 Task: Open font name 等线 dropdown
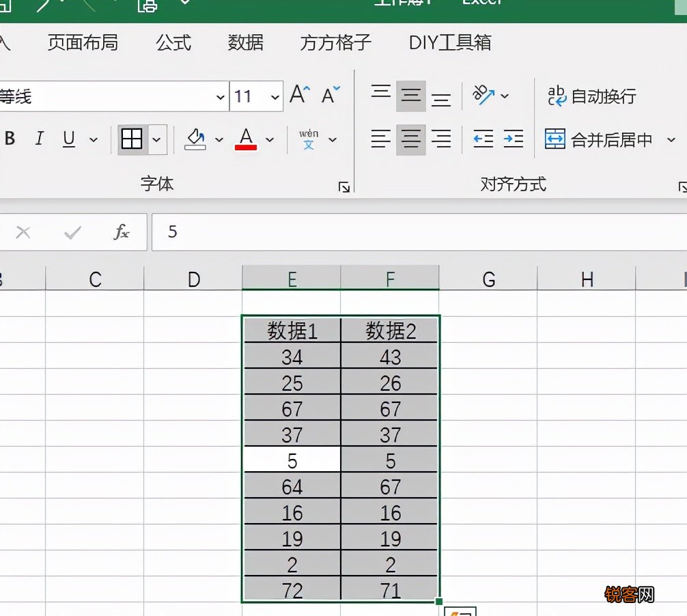point(221,97)
